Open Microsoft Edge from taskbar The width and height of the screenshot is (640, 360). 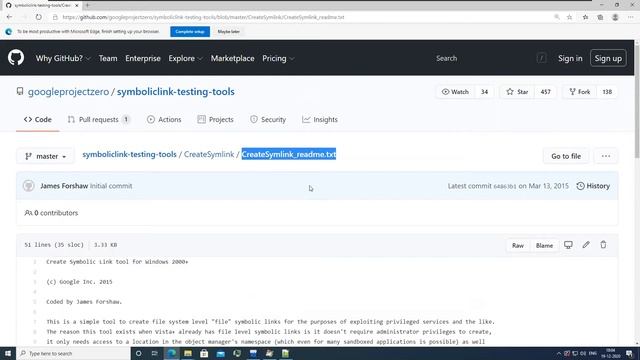coord(171,353)
